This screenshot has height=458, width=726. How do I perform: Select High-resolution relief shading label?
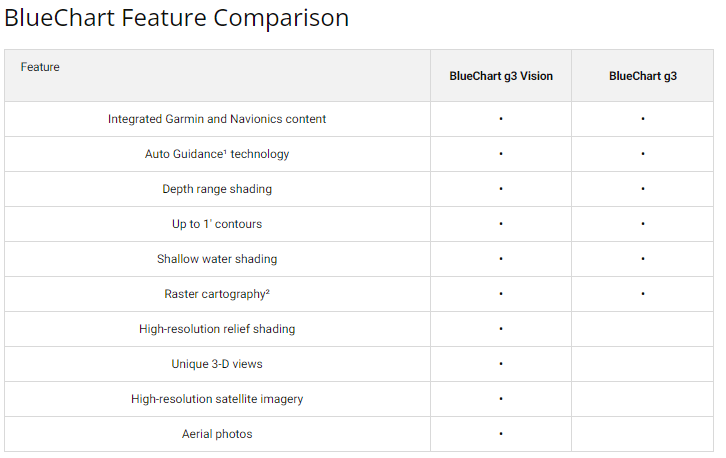pos(217,329)
